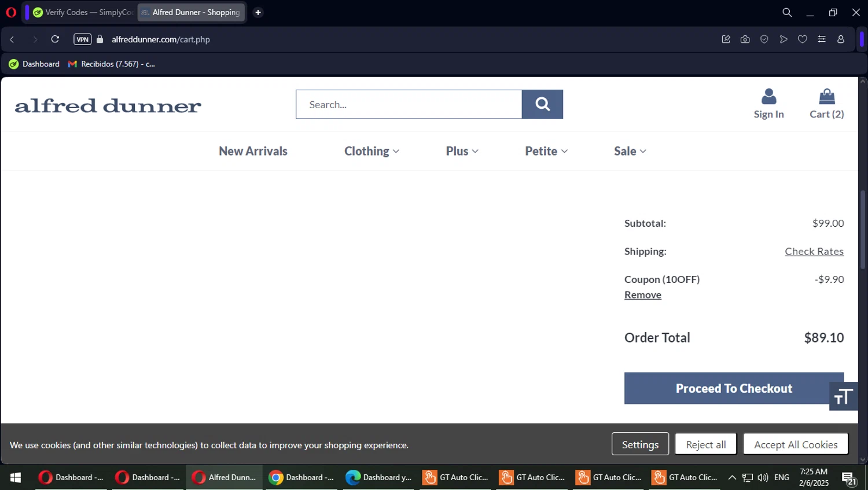
Task: Switch to Edge Dashboard taskbar window
Action: [x=378, y=477]
